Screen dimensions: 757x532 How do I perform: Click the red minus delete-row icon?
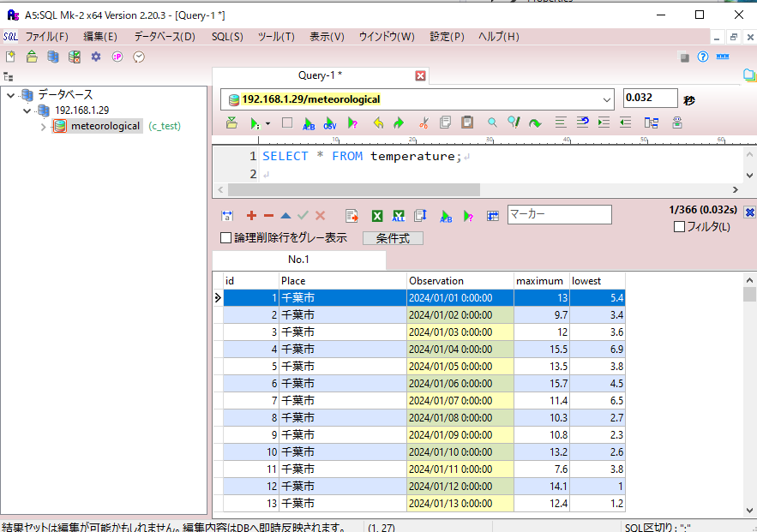point(268,216)
